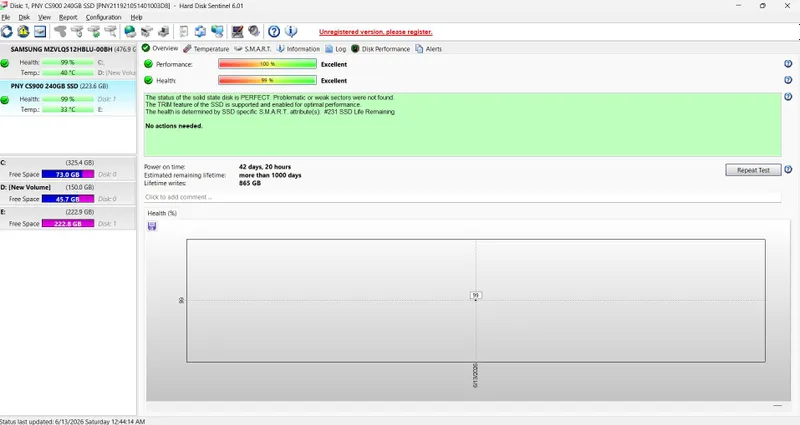Click the networked computers toolbar icon
Image resolution: width=800 pixels, height=425 pixels.
click(217, 32)
